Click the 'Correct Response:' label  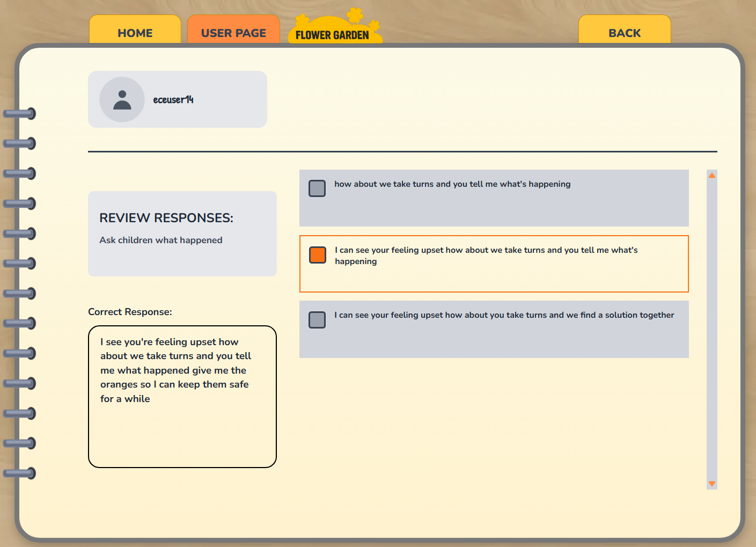(130, 312)
